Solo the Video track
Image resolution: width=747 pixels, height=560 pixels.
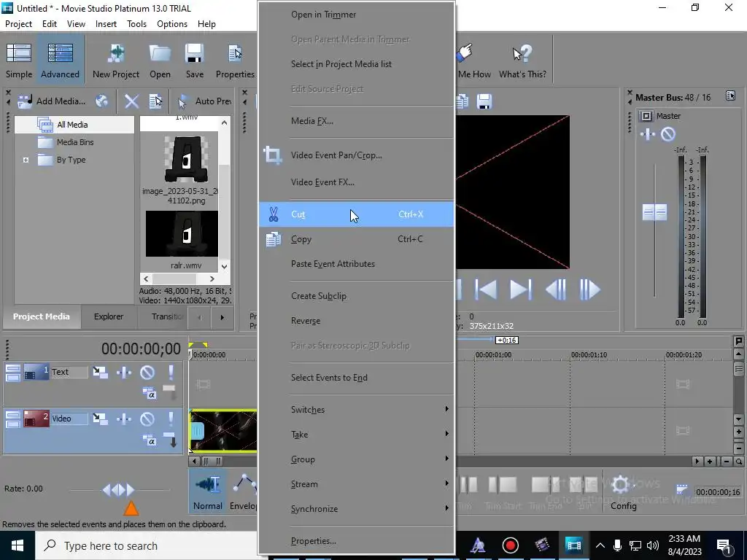click(171, 419)
